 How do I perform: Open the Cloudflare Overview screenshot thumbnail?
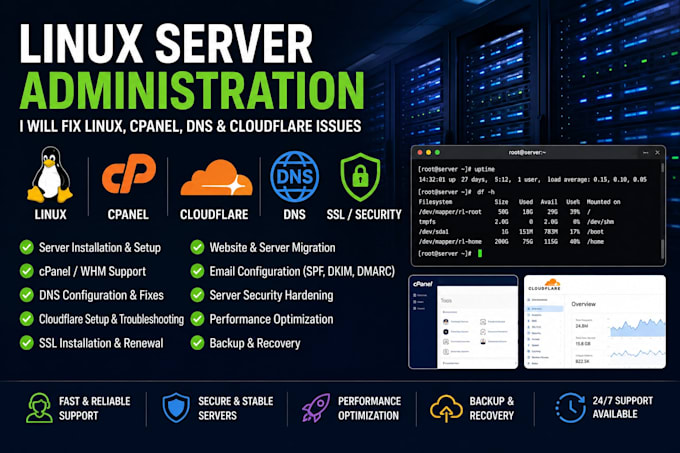(595, 322)
